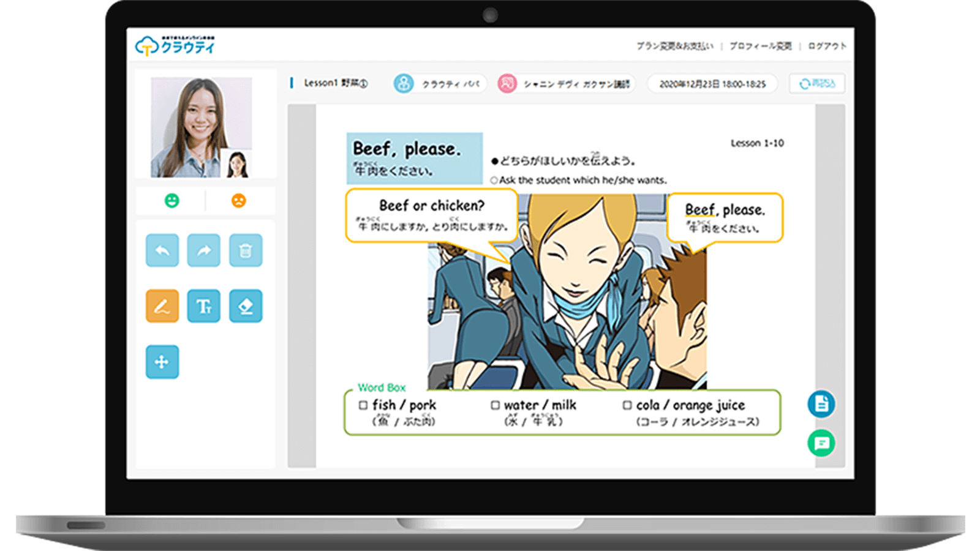Click the redo arrow tool
Image resolution: width=980 pixels, height=551 pixels.
point(203,250)
